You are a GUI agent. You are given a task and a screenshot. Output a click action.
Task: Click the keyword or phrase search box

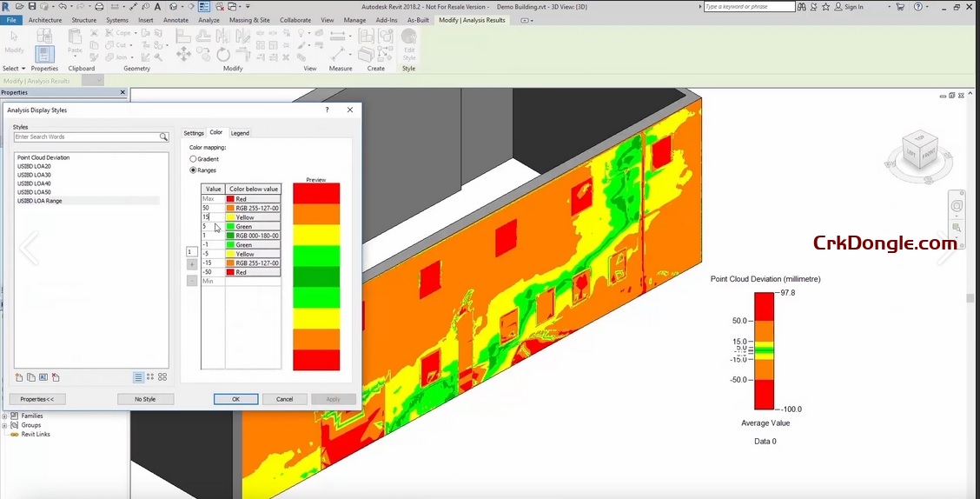pyautogui.click(x=750, y=7)
